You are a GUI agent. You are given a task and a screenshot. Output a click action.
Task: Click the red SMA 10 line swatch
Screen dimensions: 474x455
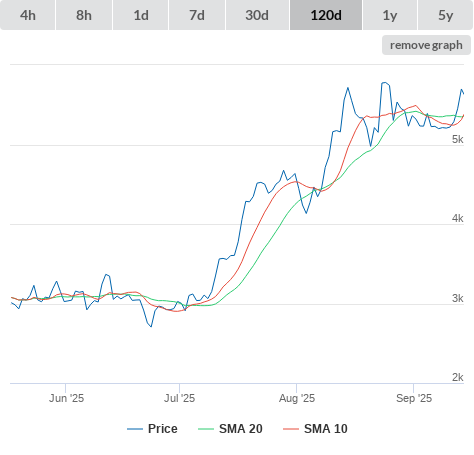tap(291, 429)
